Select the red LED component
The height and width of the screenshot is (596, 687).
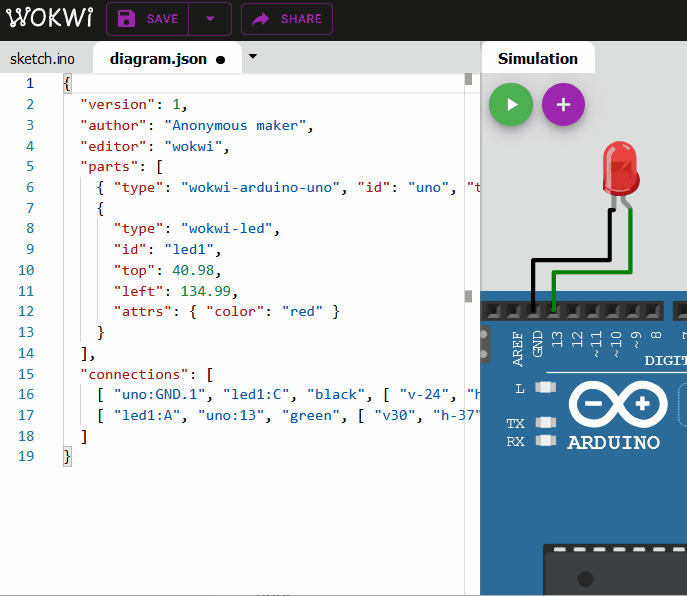pos(620,169)
